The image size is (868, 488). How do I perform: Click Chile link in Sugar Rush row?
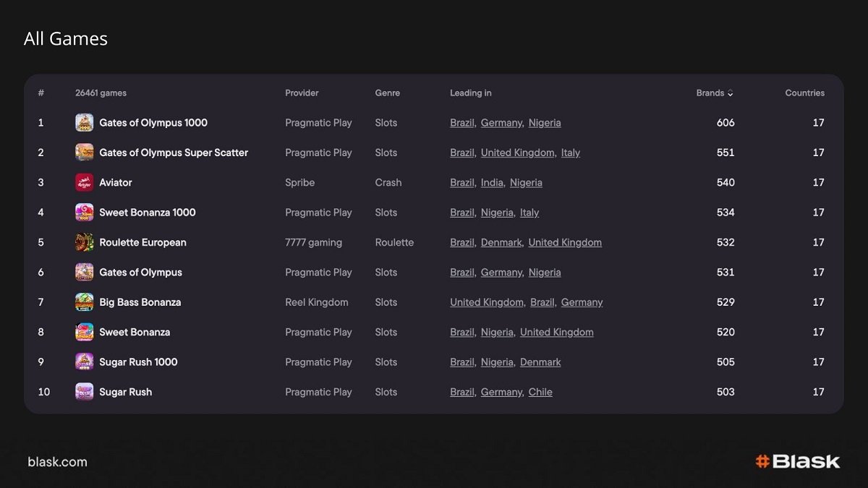coord(540,393)
